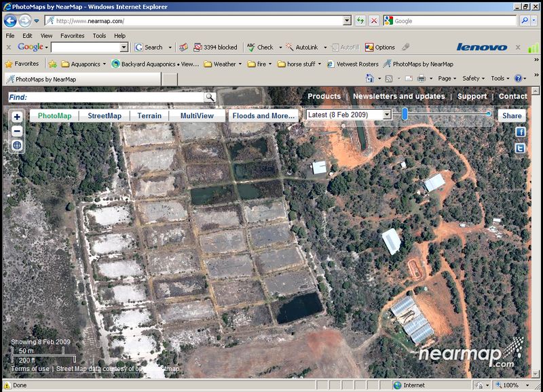Enable the MultiView mode

click(x=197, y=116)
